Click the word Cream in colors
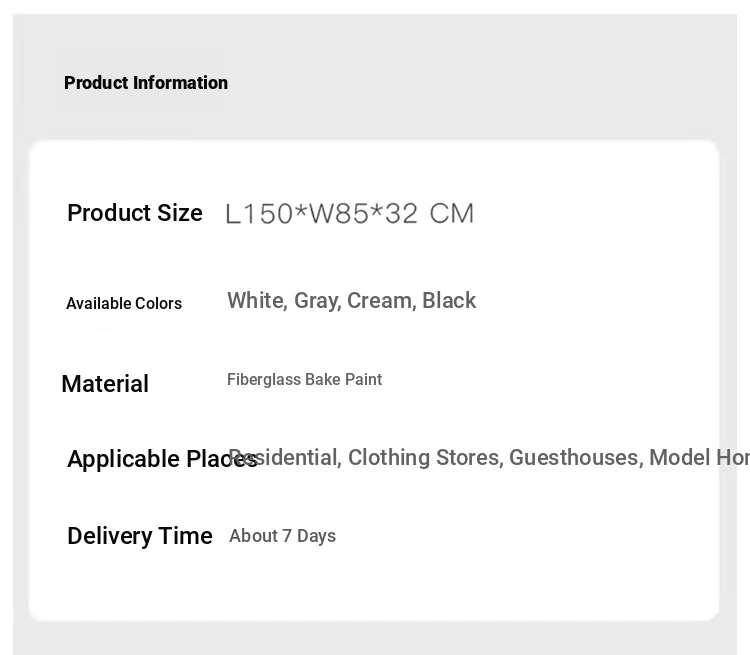This screenshot has height=655, width=750. tap(381, 300)
